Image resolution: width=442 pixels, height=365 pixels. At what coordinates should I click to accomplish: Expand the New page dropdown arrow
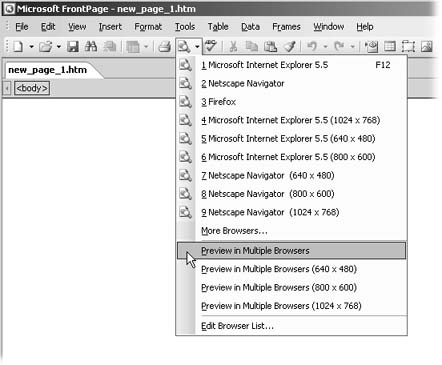tap(32, 47)
